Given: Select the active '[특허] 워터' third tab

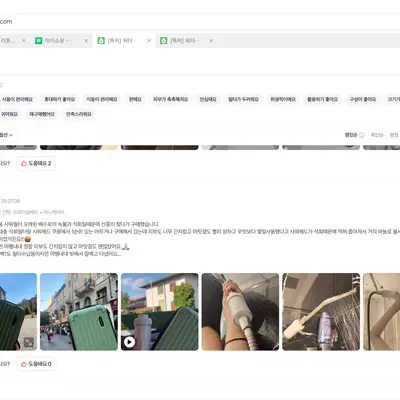Looking at the screenshot, I should coord(125,41).
